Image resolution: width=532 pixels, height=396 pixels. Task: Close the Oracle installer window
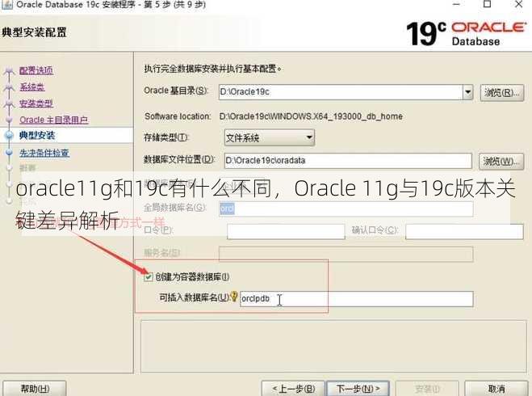tap(519, 4)
